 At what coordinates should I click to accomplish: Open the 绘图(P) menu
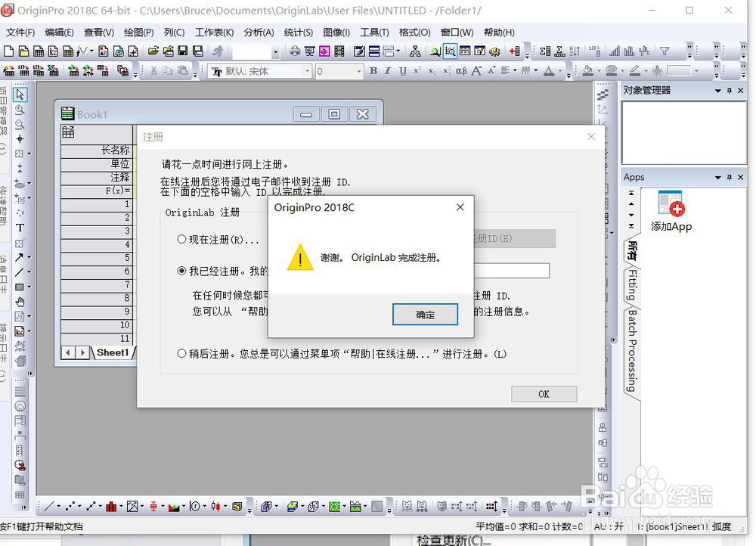coord(139,33)
